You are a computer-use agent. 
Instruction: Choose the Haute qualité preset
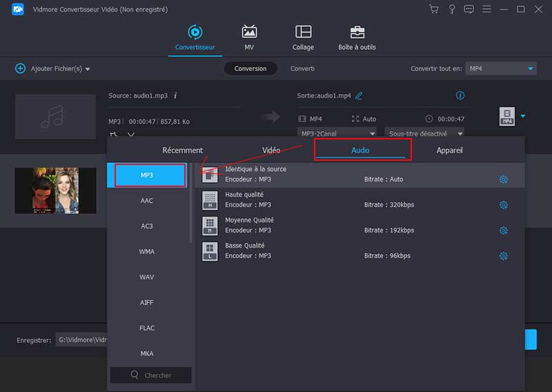click(x=359, y=199)
